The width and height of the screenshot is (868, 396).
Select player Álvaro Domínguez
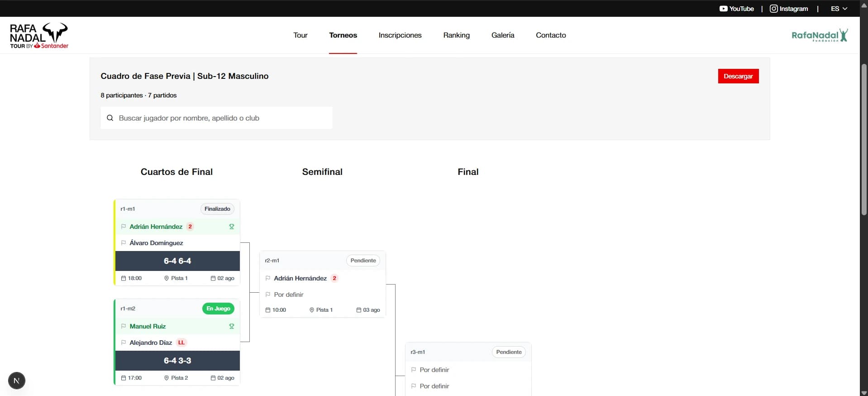pos(156,243)
